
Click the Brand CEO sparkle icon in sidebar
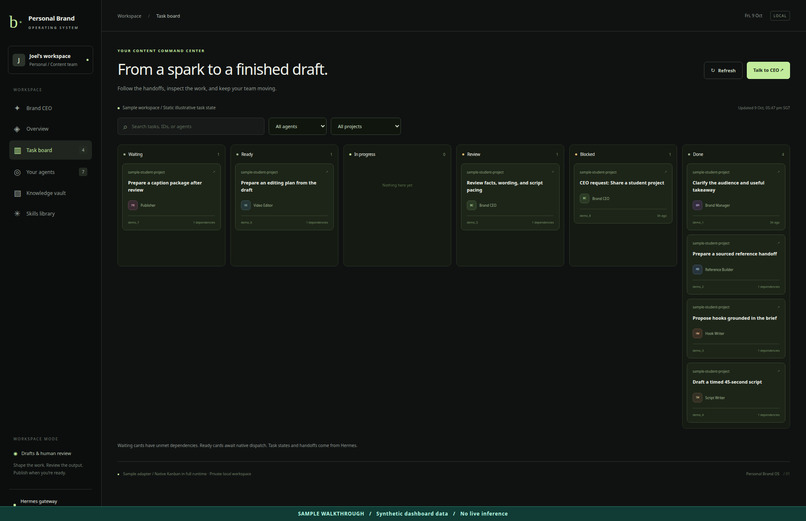click(17, 108)
